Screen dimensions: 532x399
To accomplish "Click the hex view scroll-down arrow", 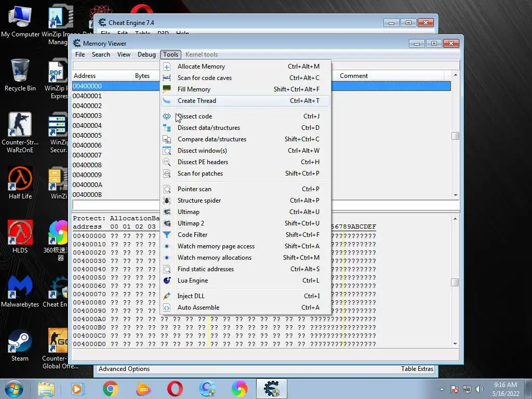I will point(455,344).
